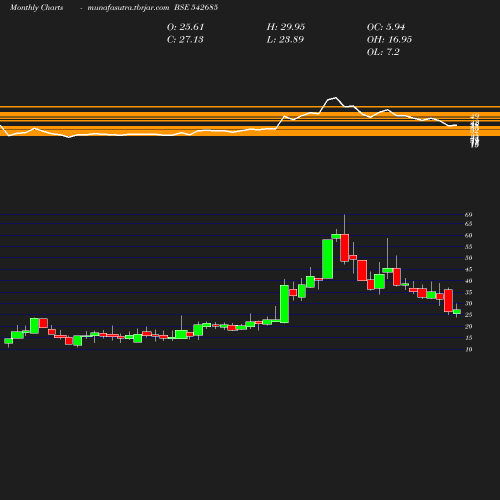Viewport: 500px width, 500px height.
Task: Click the price axis label 20
Action: (469, 326)
